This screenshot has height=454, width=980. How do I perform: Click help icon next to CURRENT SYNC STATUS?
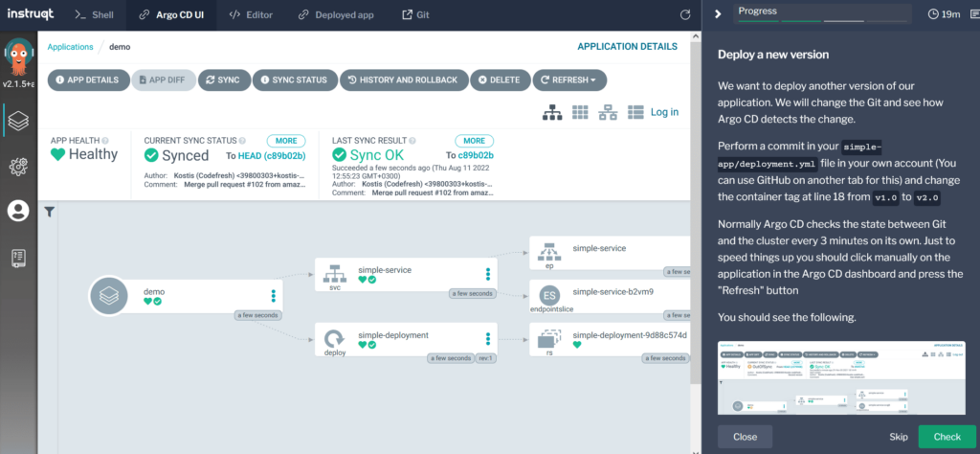point(242,142)
